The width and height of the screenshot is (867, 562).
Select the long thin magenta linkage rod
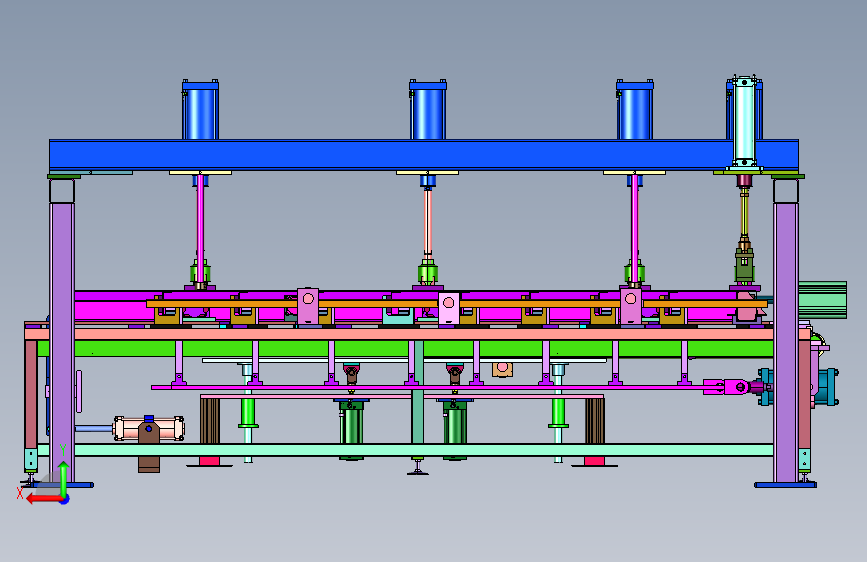click(429, 387)
